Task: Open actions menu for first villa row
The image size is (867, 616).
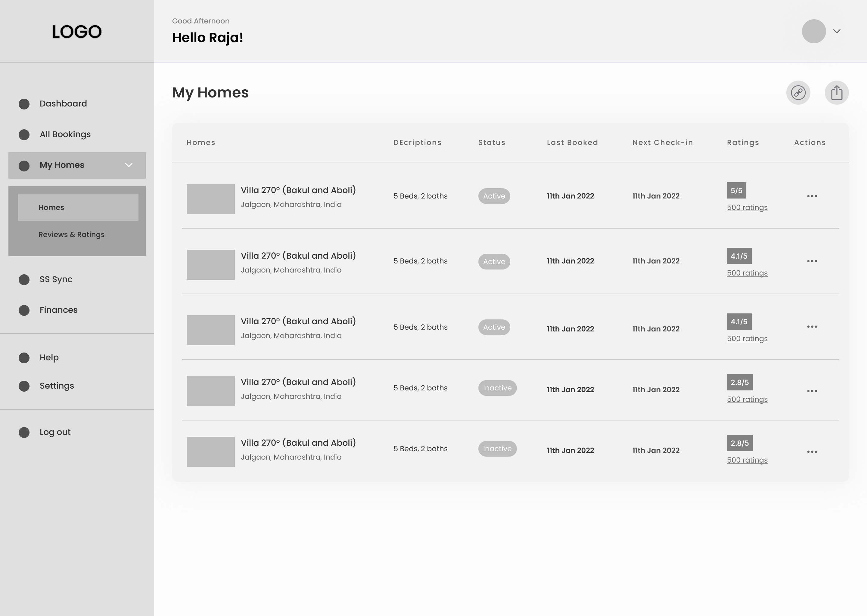Action: tap(812, 196)
